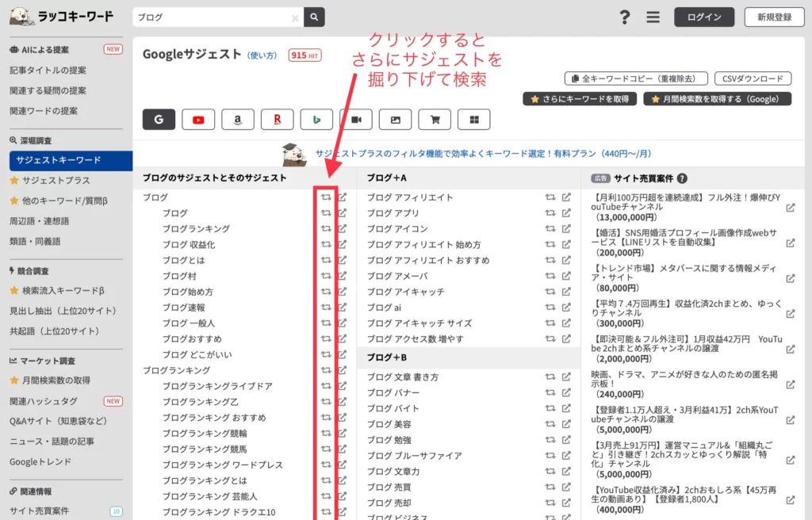Viewport: 812px width, 520px height.
Task: Open サジェストキーワード in the sidebar
Action: 59,160
